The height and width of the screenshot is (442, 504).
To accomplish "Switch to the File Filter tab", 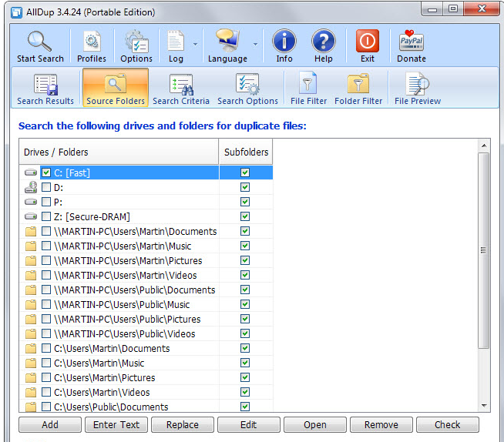I will point(307,89).
